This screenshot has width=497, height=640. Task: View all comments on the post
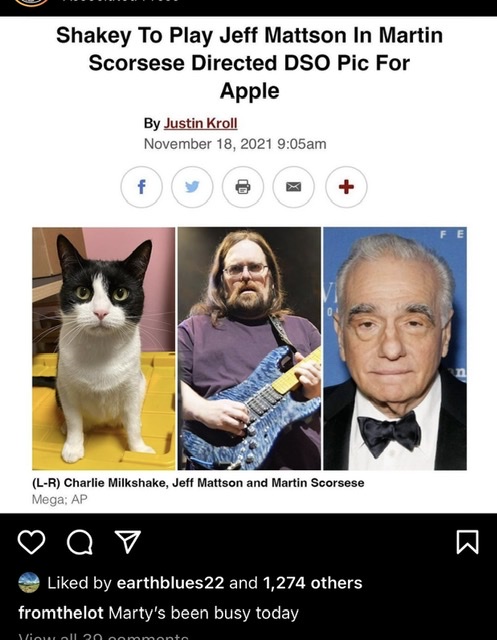[104, 636]
